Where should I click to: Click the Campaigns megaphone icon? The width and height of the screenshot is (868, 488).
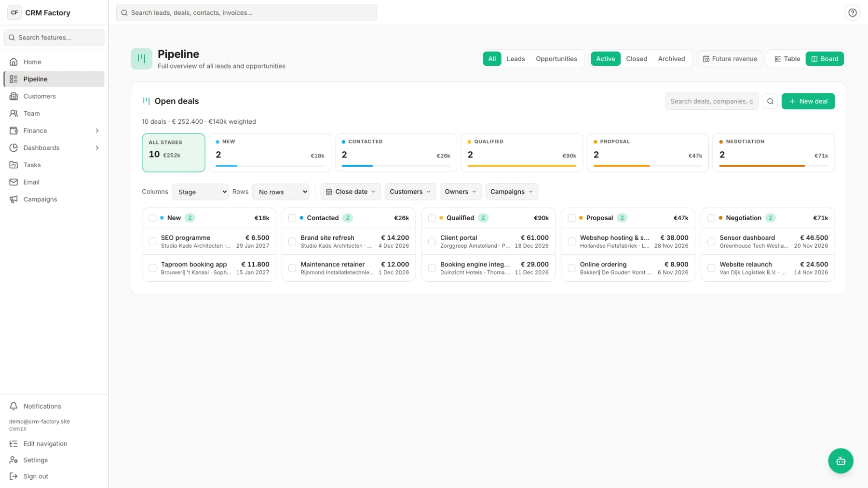tap(14, 199)
